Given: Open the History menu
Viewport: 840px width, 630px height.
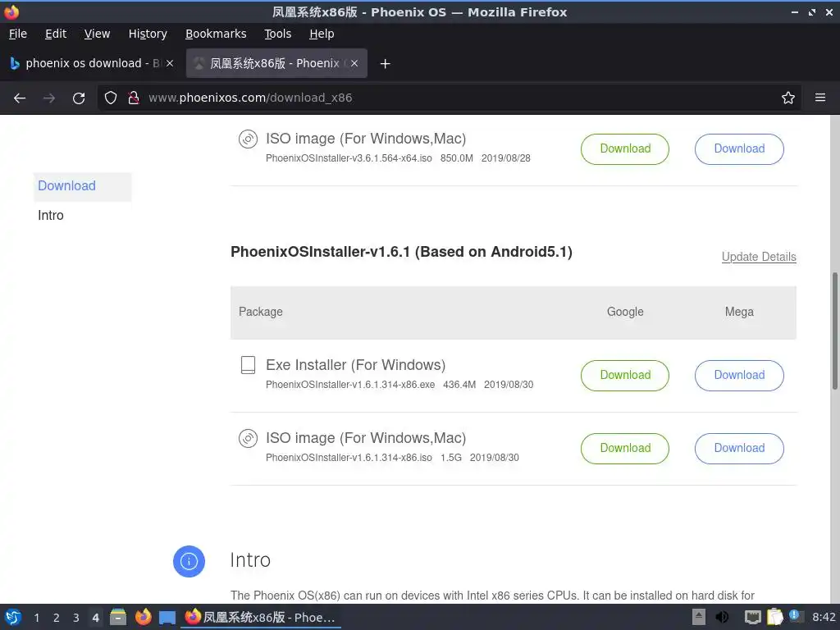Looking at the screenshot, I should [x=148, y=34].
